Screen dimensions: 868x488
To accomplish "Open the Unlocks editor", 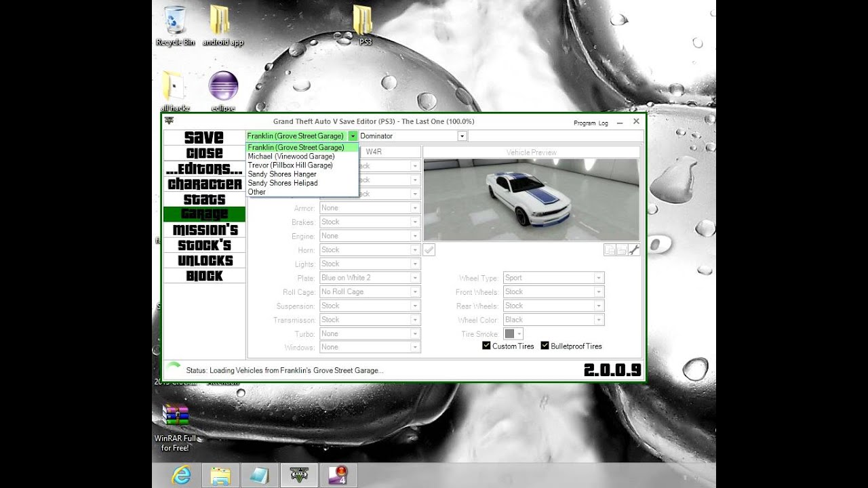I will point(204,260).
